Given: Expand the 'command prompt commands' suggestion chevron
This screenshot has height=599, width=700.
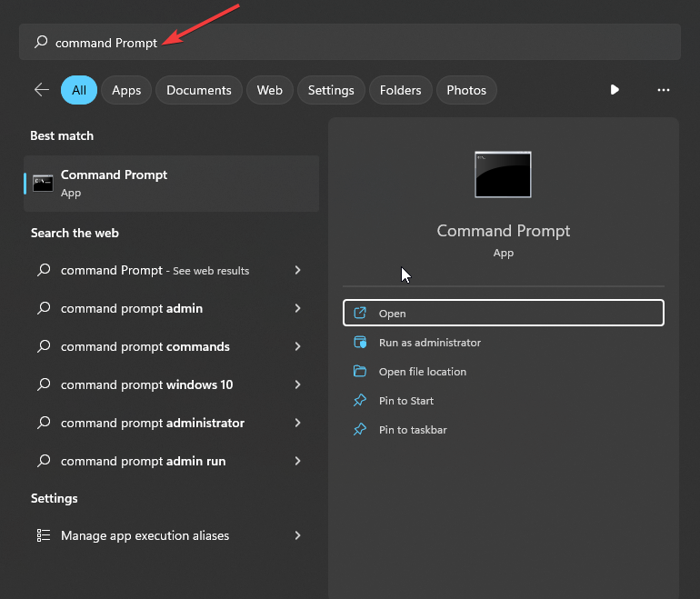Looking at the screenshot, I should [297, 347].
